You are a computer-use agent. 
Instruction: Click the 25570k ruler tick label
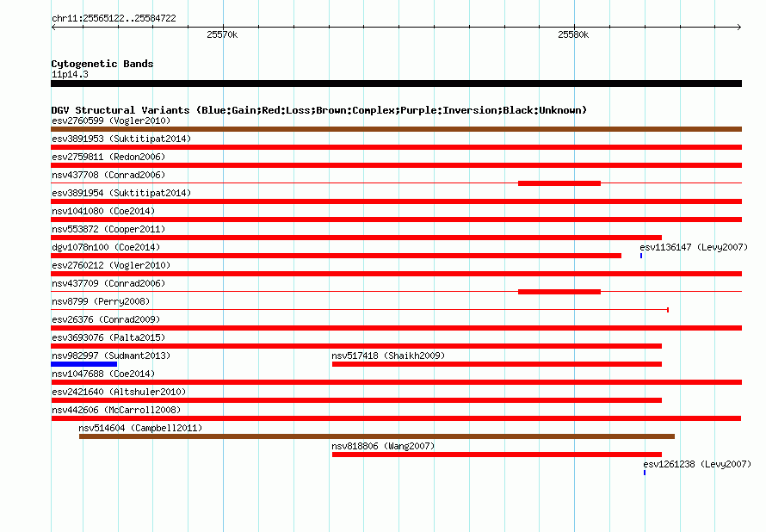tap(222, 34)
